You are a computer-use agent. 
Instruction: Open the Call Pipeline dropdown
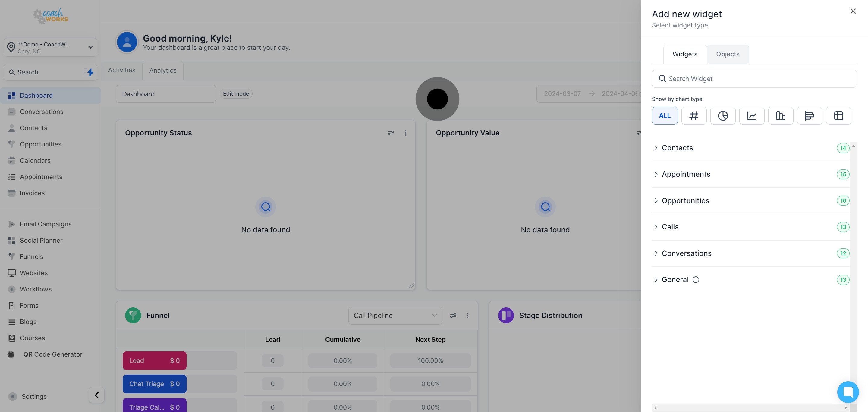(x=395, y=315)
